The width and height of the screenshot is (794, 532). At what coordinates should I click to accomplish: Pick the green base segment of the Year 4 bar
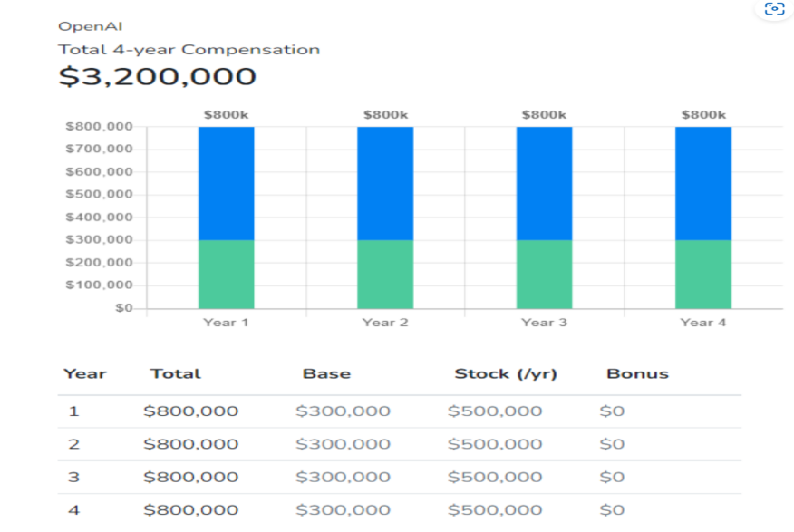click(703, 275)
